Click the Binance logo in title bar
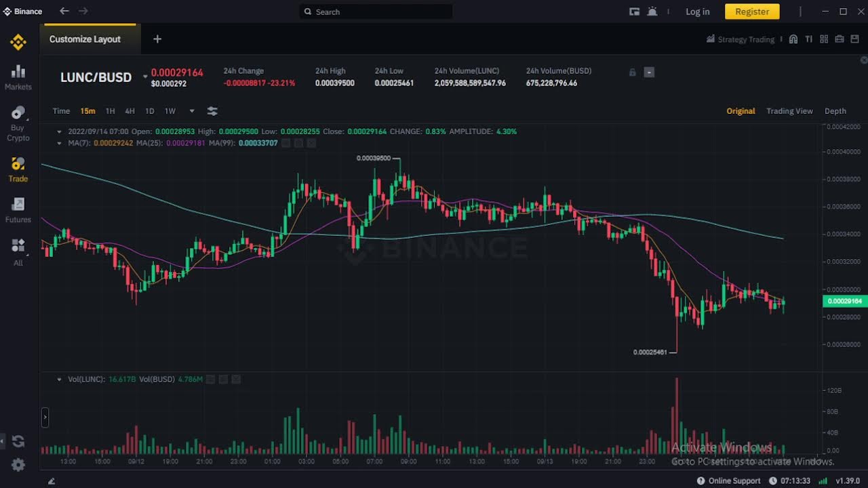 pos(22,12)
